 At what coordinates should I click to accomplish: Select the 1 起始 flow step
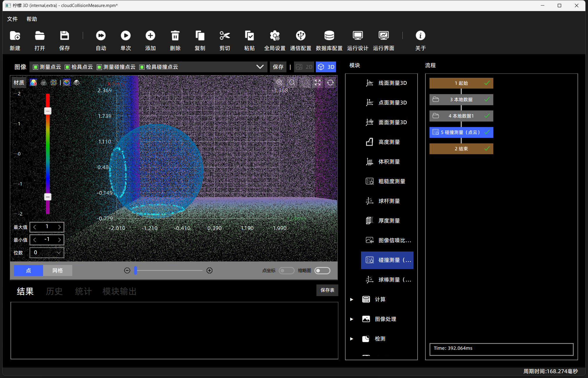click(x=461, y=83)
